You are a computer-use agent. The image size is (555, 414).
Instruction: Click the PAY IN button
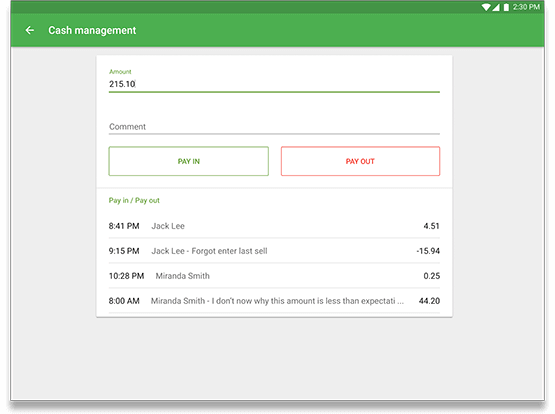pyautogui.click(x=189, y=161)
